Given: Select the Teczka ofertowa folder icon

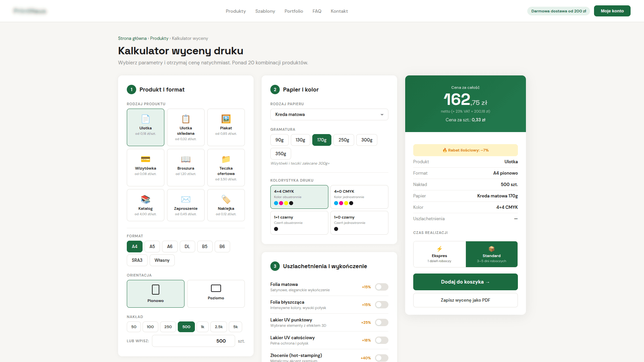Looking at the screenshot, I should pos(226,159).
